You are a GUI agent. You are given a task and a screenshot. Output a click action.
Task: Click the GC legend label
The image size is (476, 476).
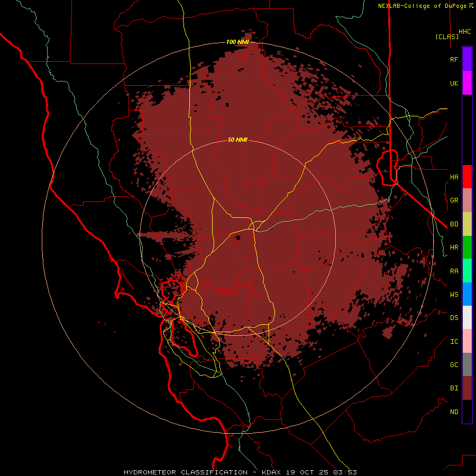pos(454,364)
